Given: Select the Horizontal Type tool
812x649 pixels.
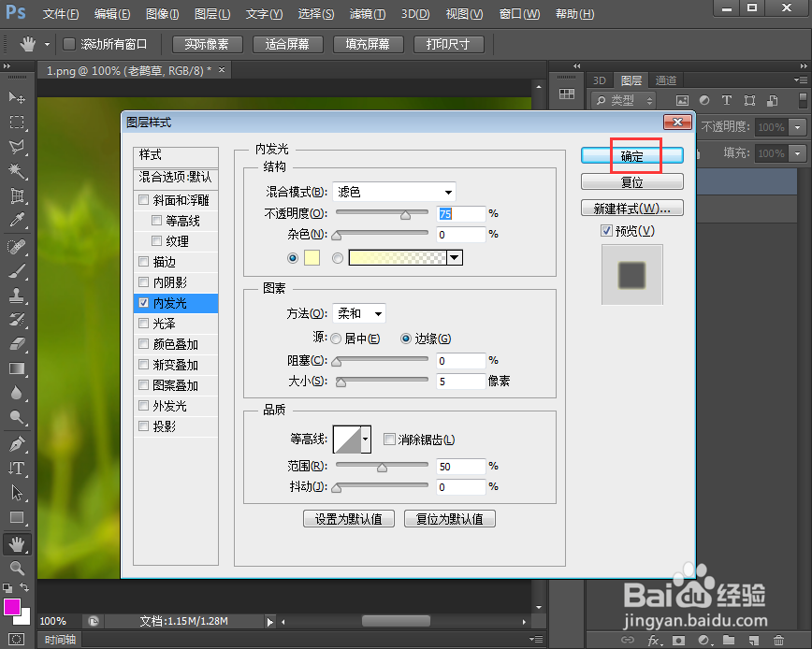Looking at the screenshot, I should pos(15,466).
